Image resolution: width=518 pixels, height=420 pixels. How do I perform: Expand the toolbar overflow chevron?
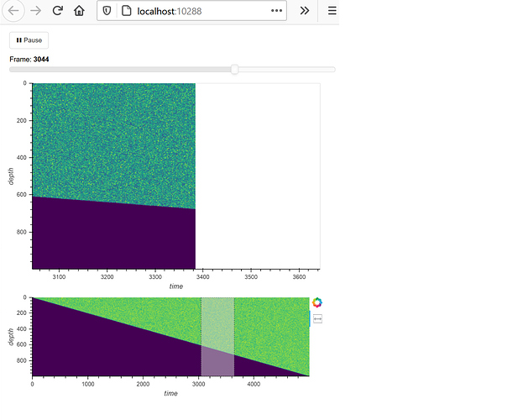305,11
